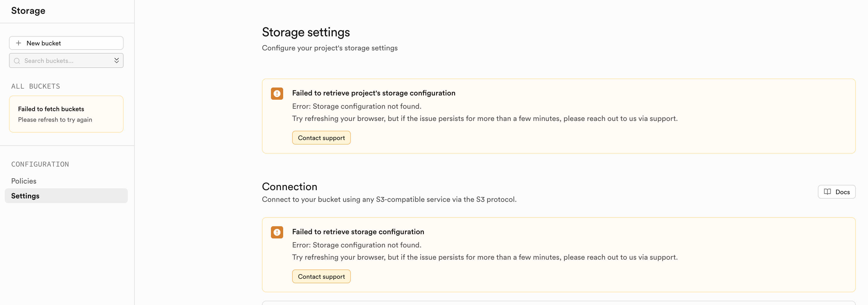Open the Policies configuration page
Viewport: 868px width, 305px height.
24,181
